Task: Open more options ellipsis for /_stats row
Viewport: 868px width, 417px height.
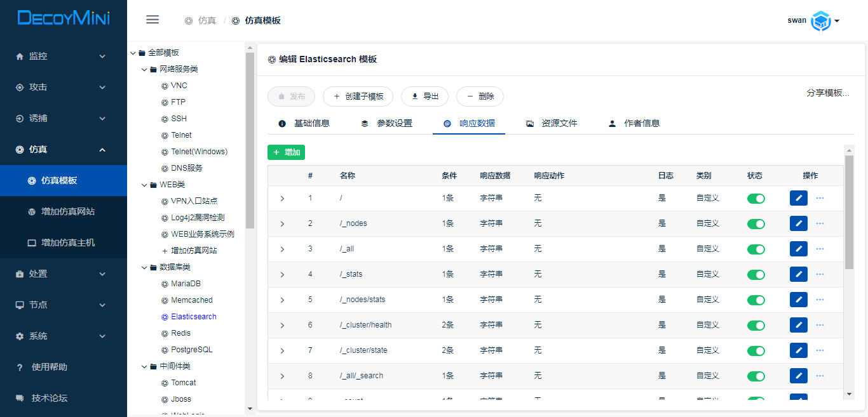Action: 820,274
